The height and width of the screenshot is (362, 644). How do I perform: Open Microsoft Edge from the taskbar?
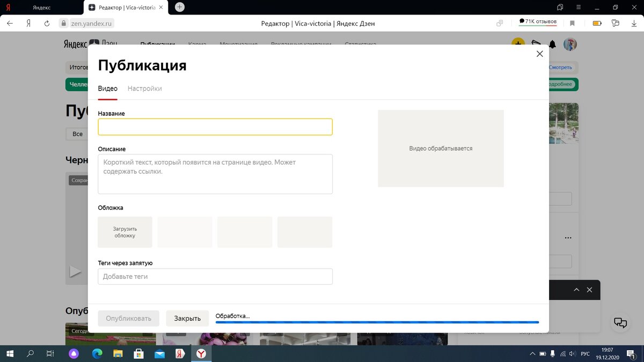[97, 353]
